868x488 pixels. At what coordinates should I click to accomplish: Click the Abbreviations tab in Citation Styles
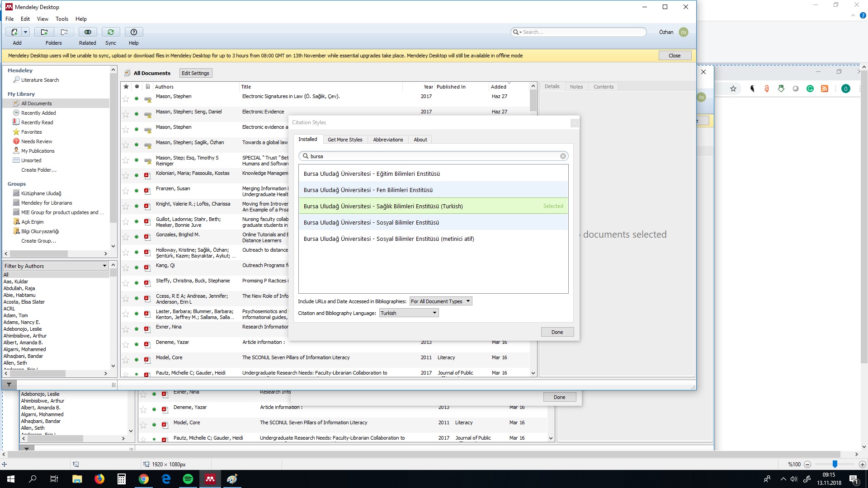pos(387,139)
